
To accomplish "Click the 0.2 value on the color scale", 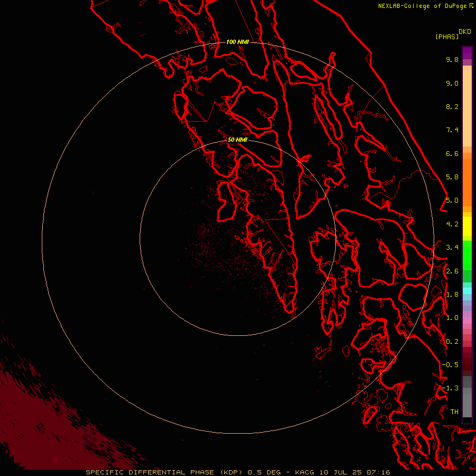I will pyautogui.click(x=452, y=342).
